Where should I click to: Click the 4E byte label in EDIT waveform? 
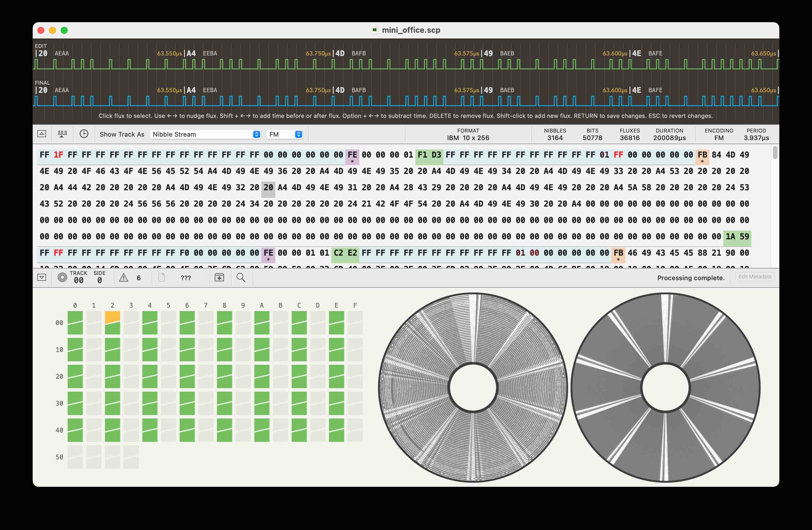(637, 53)
